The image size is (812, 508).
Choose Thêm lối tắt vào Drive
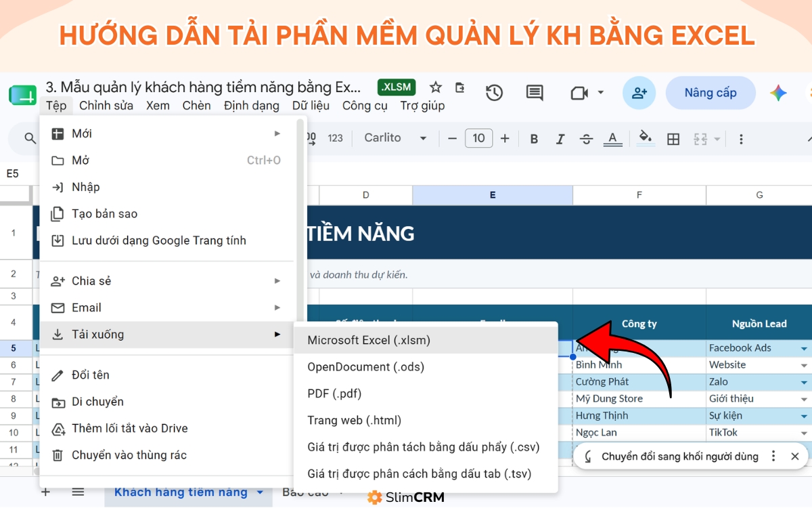coord(167,428)
